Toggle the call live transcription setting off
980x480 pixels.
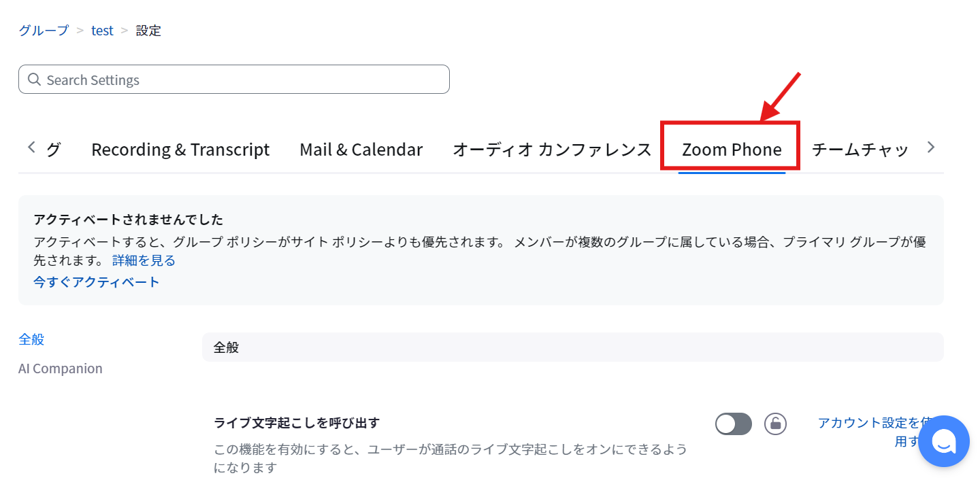733,423
